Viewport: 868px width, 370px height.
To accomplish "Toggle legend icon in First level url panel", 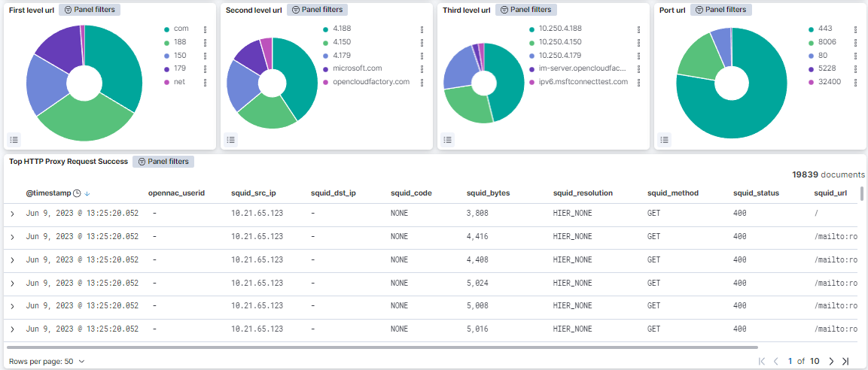I will pyautogui.click(x=14, y=139).
